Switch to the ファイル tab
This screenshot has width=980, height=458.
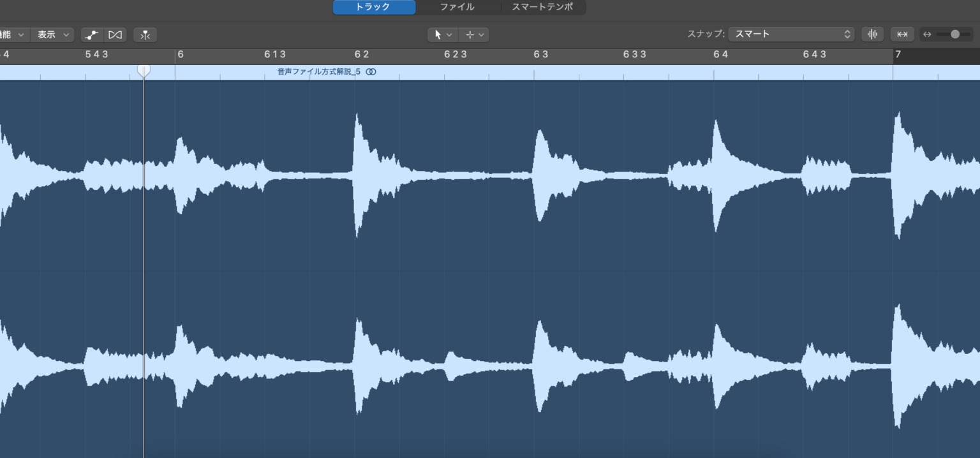coord(457,7)
